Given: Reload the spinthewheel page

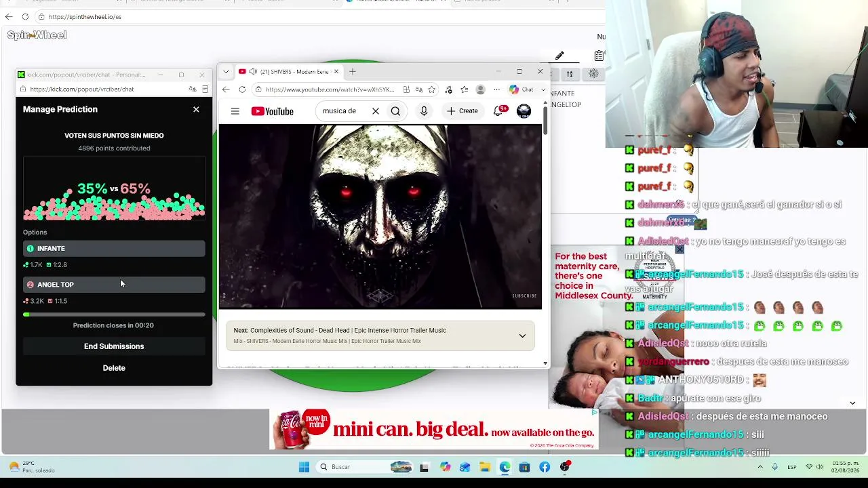Looking at the screenshot, I should 25,16.
